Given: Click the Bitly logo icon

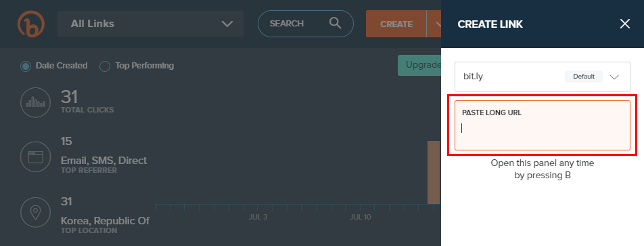Looking at the screenshot, I should [31, 24].
